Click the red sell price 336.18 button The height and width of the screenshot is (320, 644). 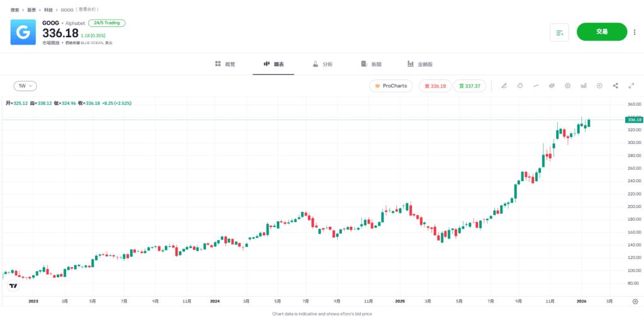pyautogui.click(x=435, y=86)
